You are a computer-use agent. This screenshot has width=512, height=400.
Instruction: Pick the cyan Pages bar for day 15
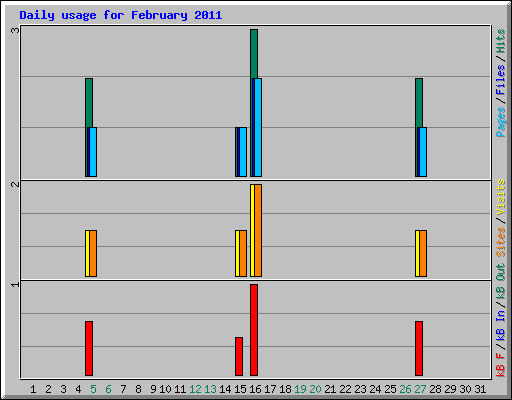point(243,152)
